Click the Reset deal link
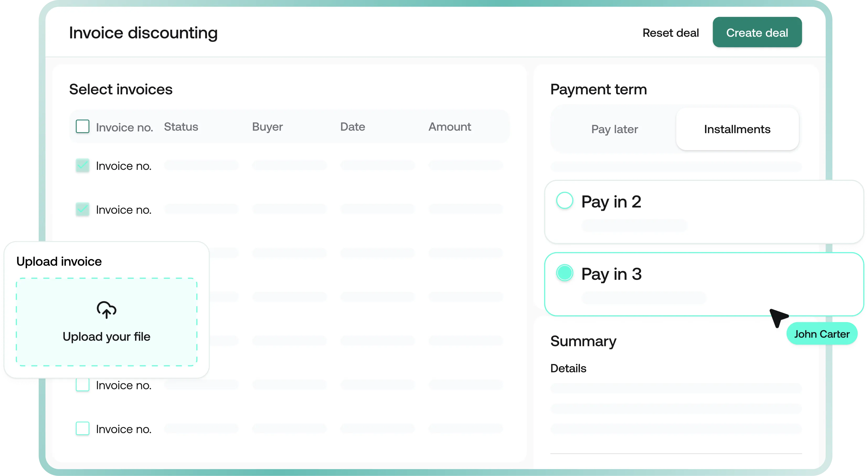Viewport: 868px width, 476px height. coord(670,33)
